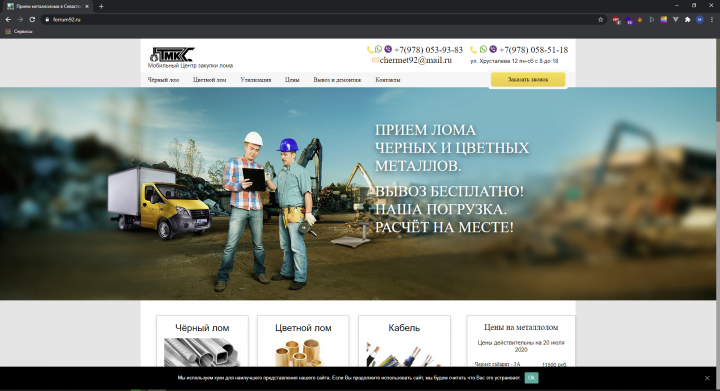Open the Цены menu item
Screen dimensions: 720x391
point(292,80)
